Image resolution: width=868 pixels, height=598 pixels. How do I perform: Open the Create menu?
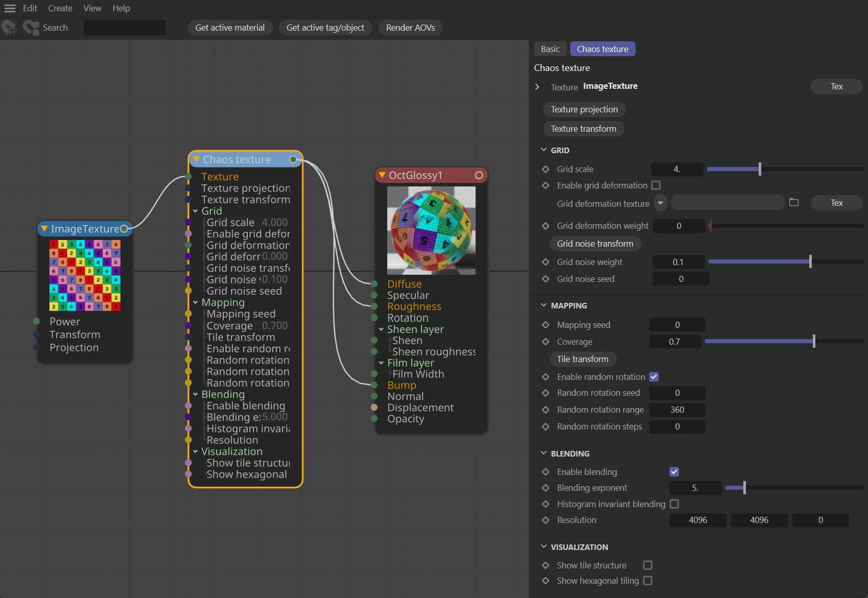point(60,8)
